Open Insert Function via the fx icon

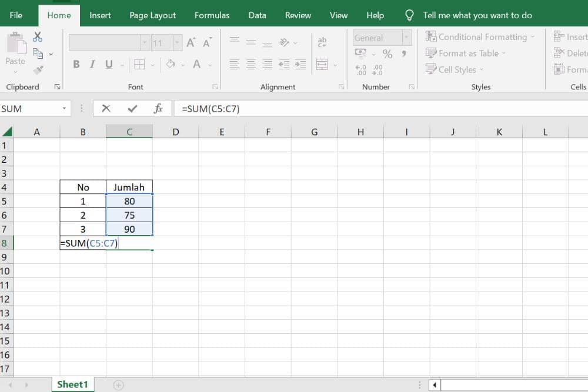pyautogui.click(x=158, y=109)
